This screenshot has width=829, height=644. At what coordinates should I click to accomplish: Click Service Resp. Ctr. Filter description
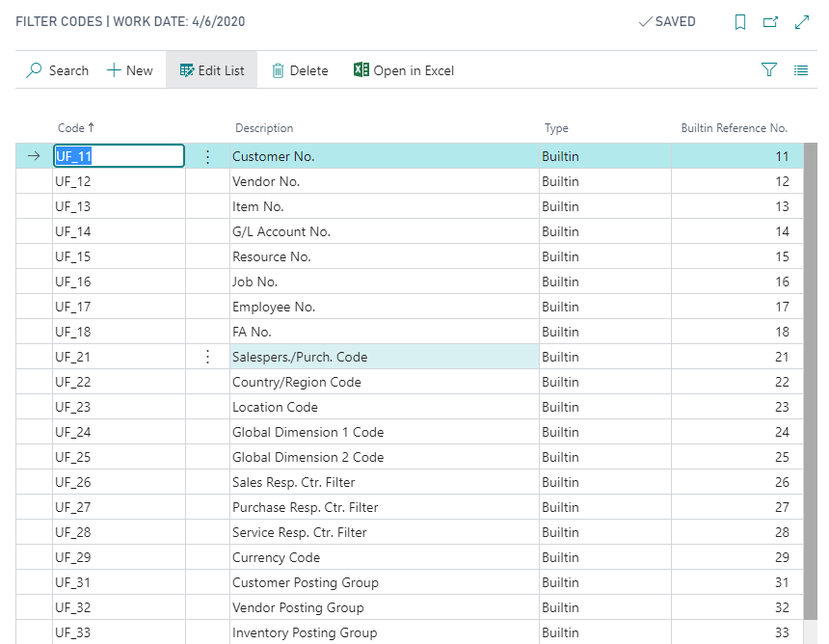tap(385, 532)
